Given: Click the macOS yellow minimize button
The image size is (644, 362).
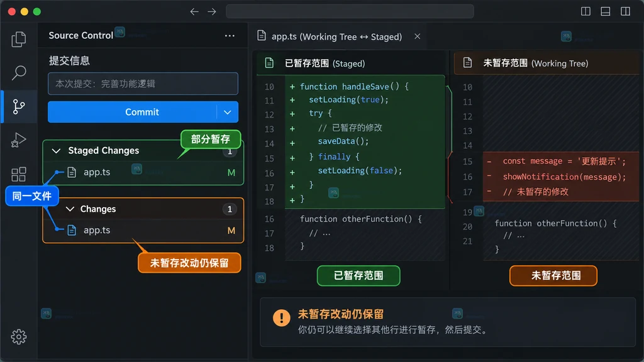Looking at the screenshot, I should (25, 11).
